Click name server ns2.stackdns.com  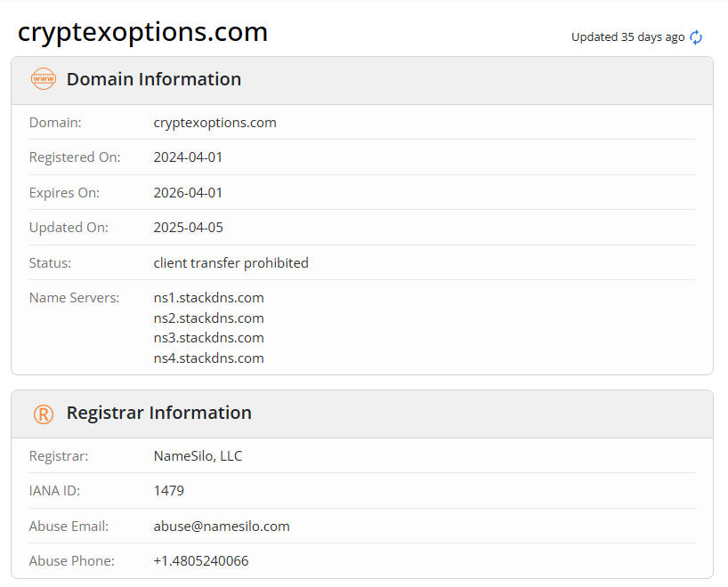point(208,318)
